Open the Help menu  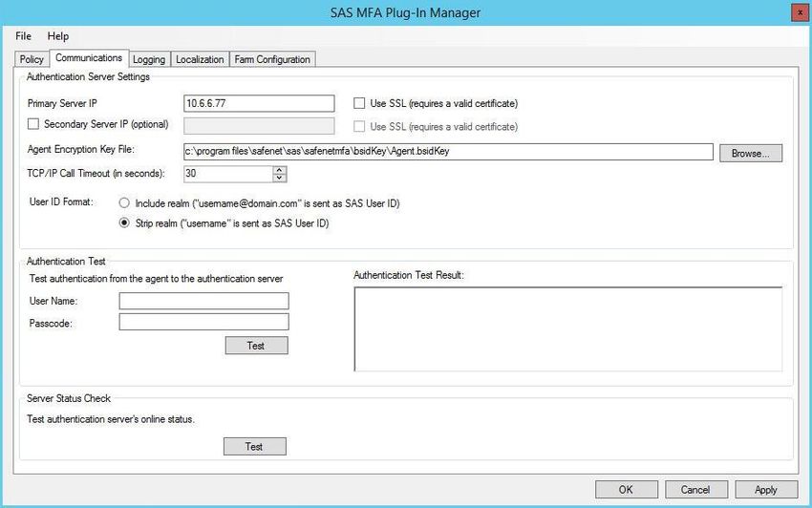[x=58, y=36]
